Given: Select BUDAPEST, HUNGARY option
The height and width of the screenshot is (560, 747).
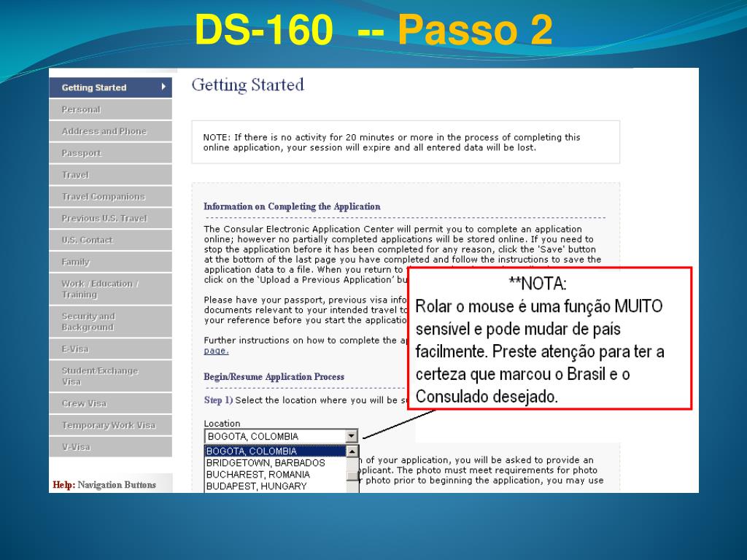Looking at the screenshot, I should pyautogui.click(x=256, y=486).
